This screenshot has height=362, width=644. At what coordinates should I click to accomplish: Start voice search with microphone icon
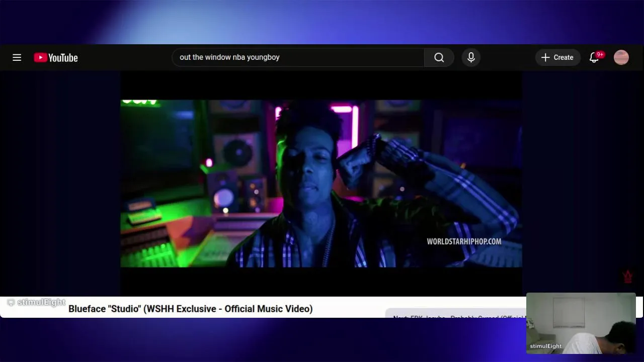tap(471, 57)
